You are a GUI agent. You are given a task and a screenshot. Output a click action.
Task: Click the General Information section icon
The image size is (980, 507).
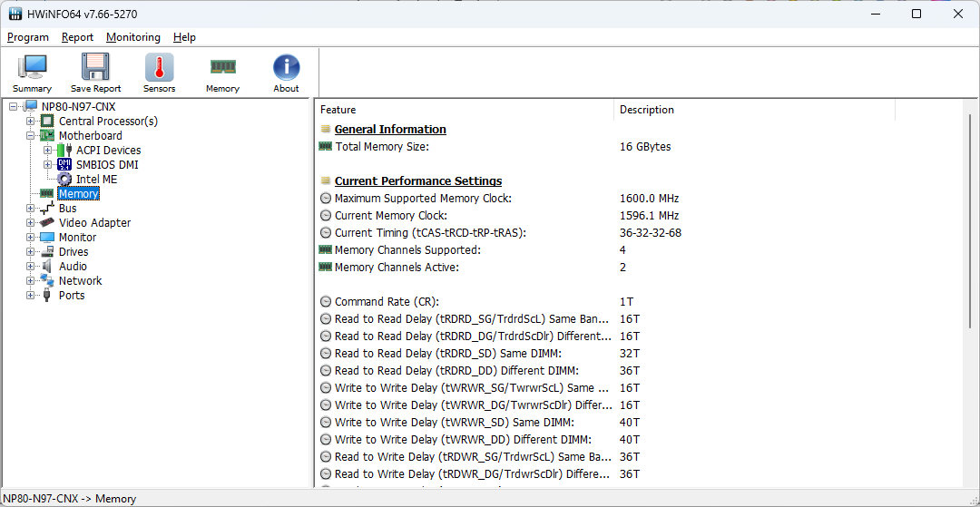(x=325, y=130)
